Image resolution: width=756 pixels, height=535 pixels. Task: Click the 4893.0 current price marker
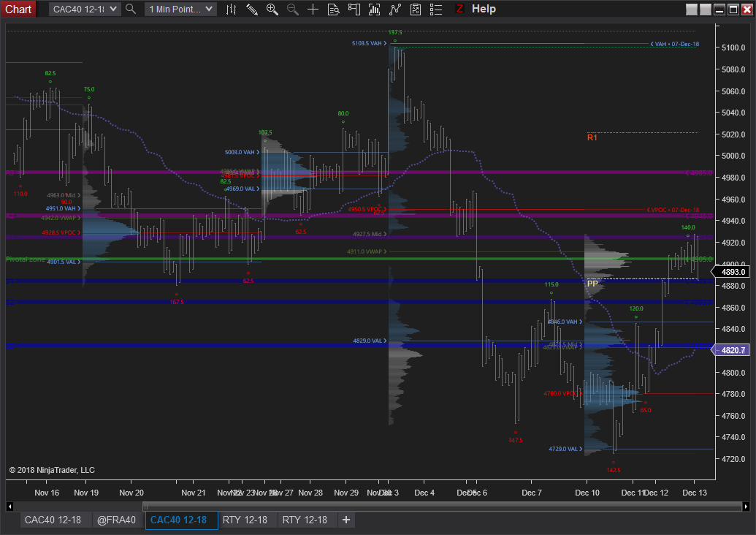[x=732, y=272]
